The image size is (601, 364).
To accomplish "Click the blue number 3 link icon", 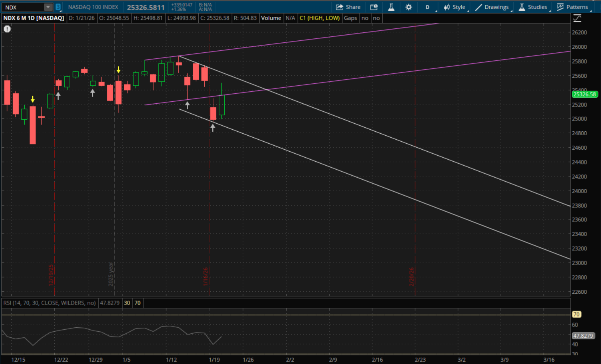I will click(58, 7).
